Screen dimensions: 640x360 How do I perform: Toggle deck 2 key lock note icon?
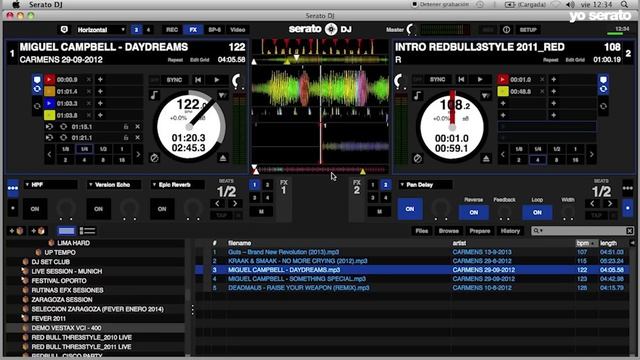417,96
